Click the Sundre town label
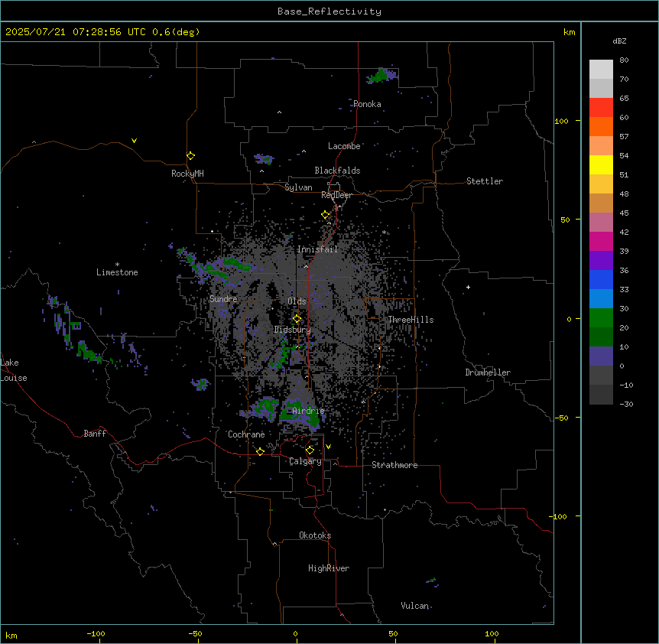 223,299
